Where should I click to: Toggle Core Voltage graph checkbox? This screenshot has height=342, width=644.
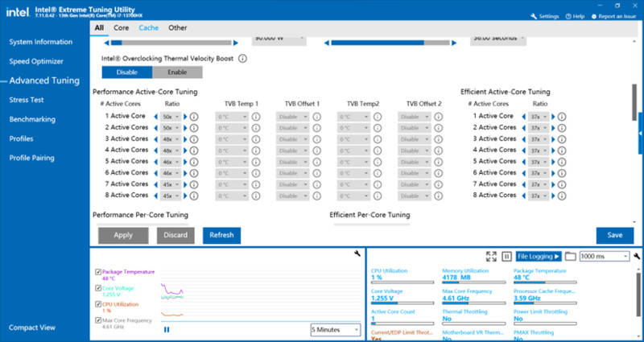click(x=98, y=288)
